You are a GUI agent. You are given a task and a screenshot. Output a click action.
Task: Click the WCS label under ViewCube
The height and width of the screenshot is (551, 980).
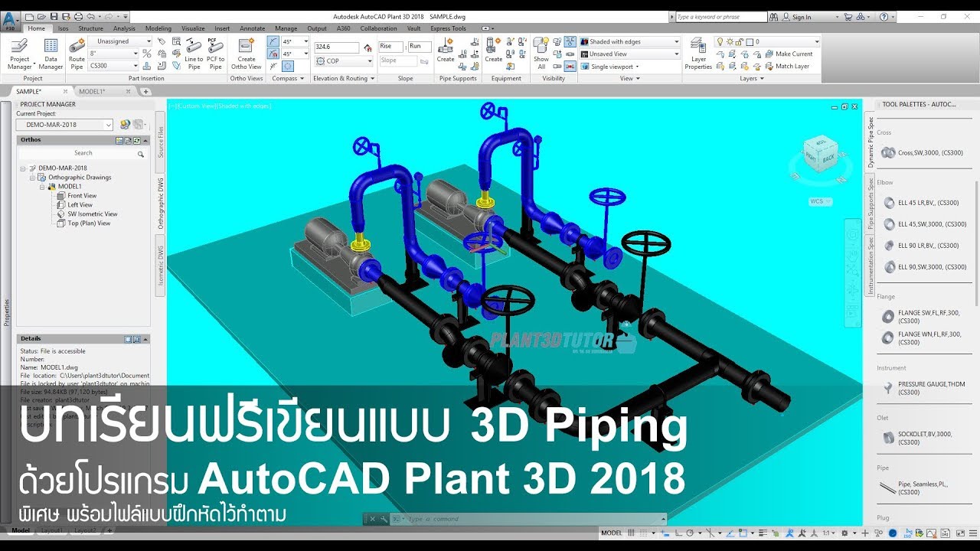click(817, 201)
